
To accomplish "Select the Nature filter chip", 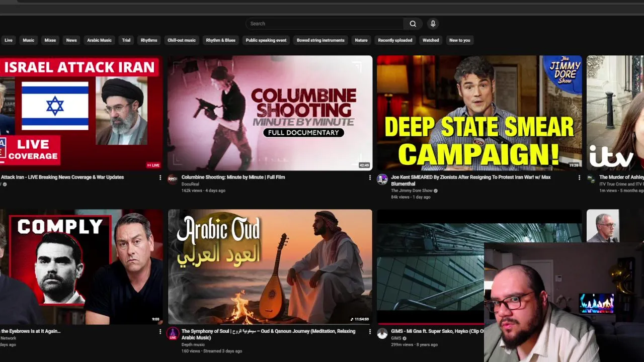I will click(x=361, y=40).
